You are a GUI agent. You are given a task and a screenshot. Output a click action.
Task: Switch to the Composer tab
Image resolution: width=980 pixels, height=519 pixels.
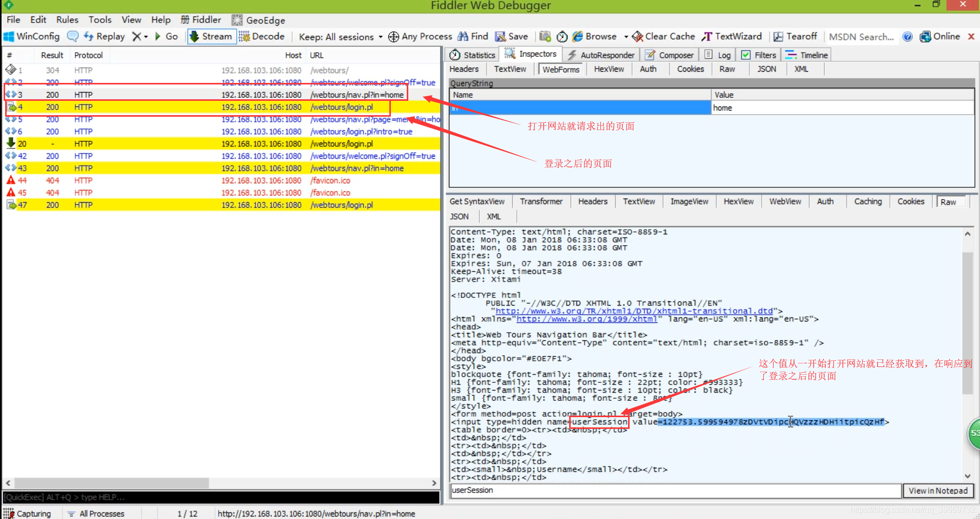(x=670, y=55)
